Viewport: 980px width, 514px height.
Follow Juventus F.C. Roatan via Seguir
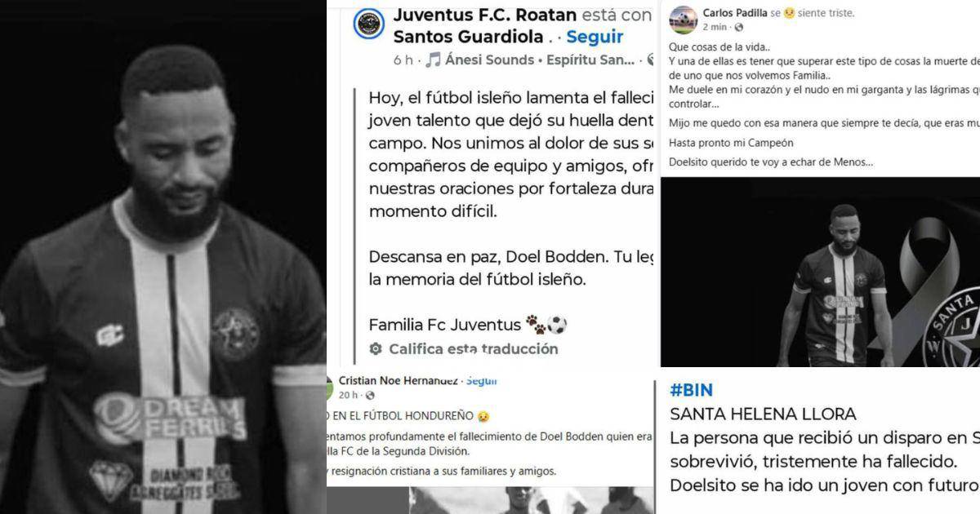pyautogui.click(x=595, y=37)
